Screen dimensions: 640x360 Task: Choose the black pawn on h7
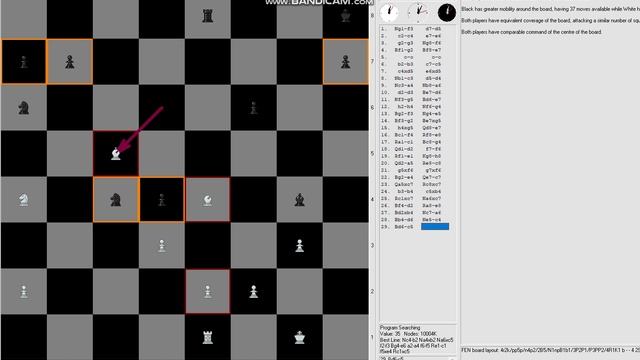pos(345,62)
